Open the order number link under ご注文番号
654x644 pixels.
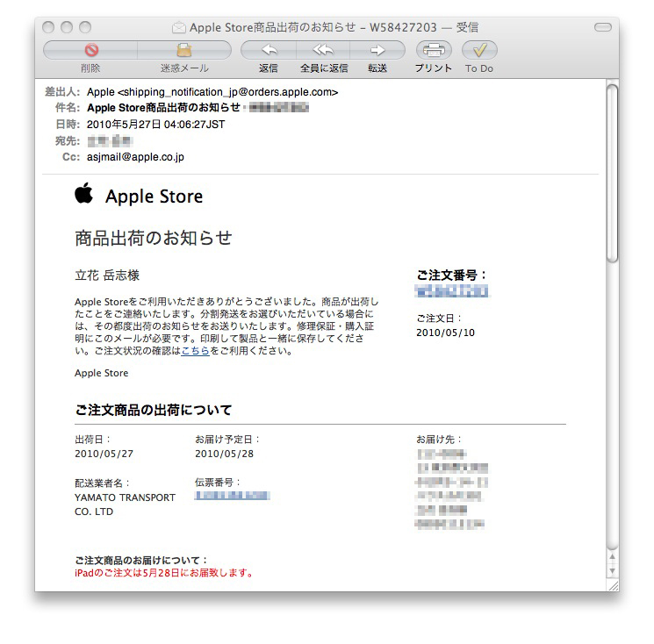[452, 291]
